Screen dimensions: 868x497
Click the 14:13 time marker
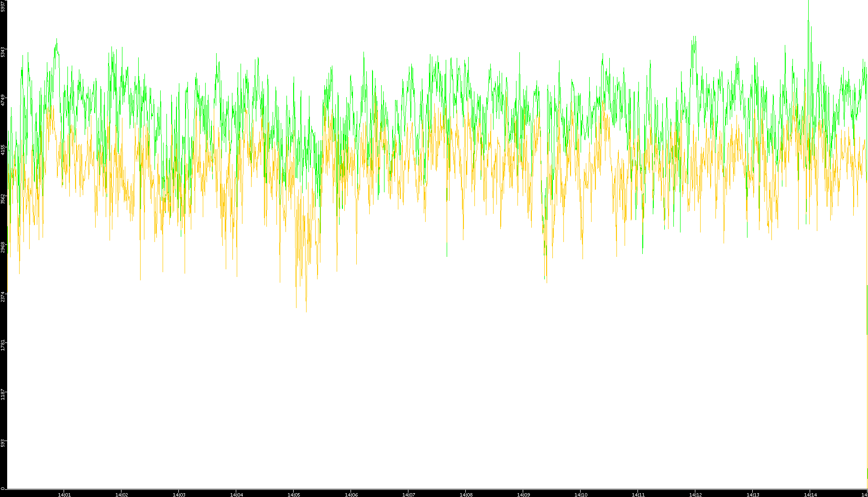click(x=753, y=494)
